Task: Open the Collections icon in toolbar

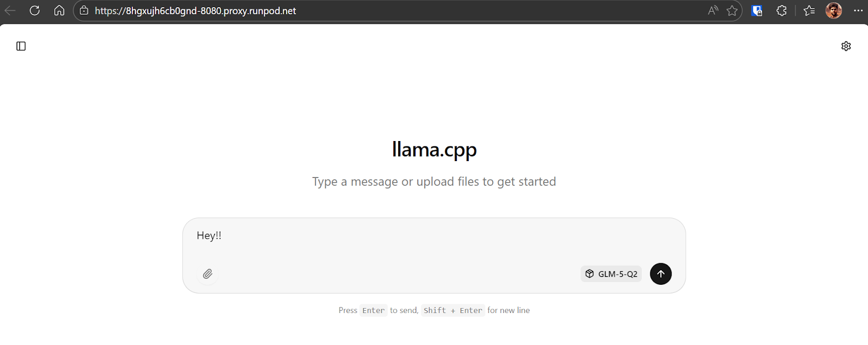Action: point(808,10)
